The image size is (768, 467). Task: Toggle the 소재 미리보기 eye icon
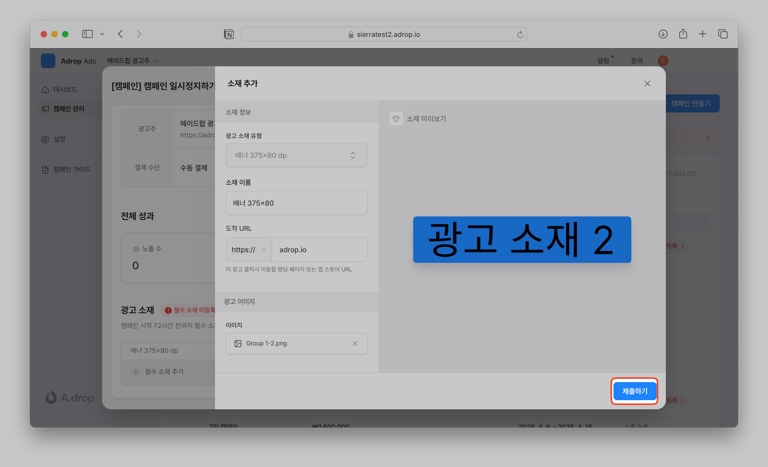pyautogui.click(x=396, y=119)
